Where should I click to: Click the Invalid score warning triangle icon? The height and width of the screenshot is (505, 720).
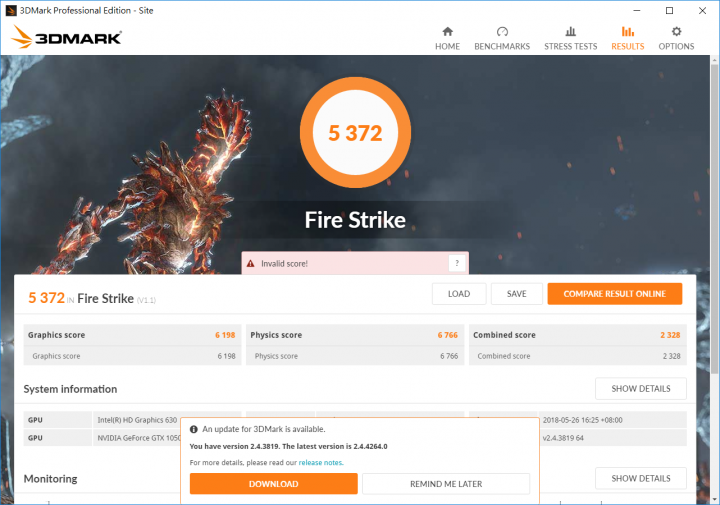[250, 264]
